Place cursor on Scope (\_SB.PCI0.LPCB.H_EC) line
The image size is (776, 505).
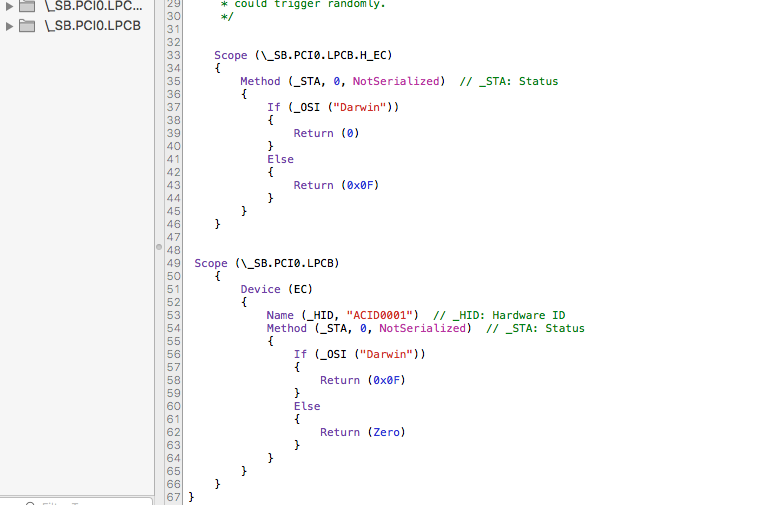coord(303,55)
